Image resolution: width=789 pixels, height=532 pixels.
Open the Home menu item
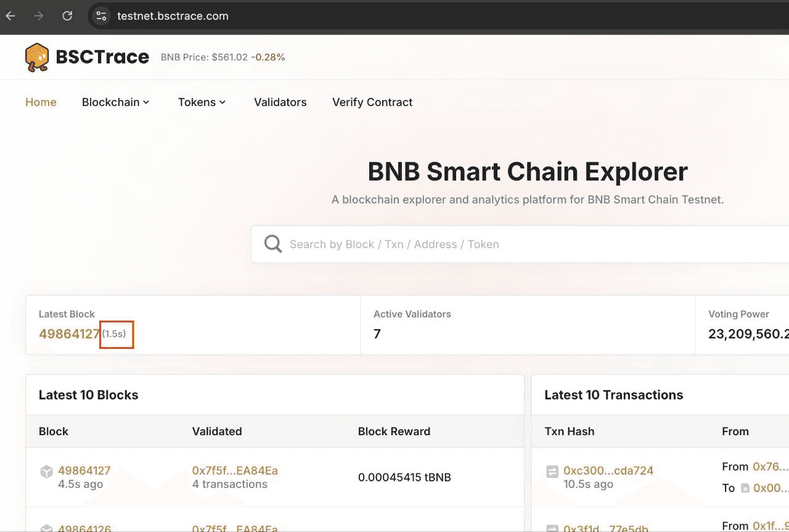pos(41,102)
